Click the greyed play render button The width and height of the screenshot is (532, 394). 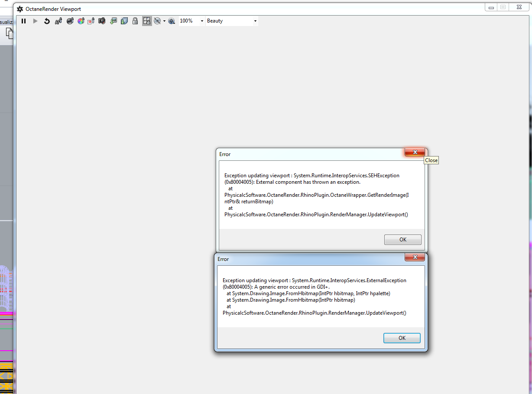point(36,21)
